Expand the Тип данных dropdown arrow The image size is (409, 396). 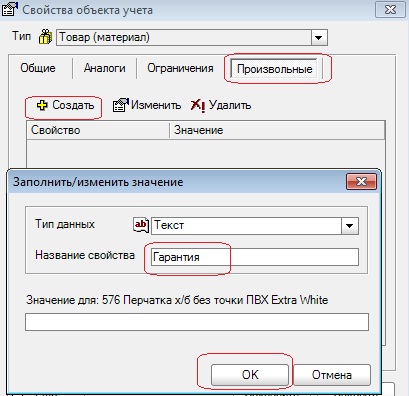point(350,226)
